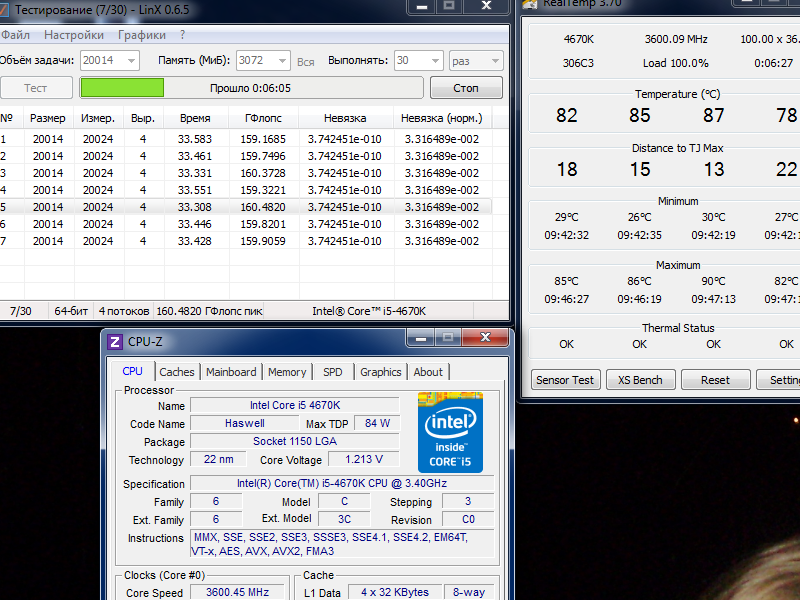Click the Reset button in RealTemp
This screenshot has height=600, width=800.
[715, 380]
